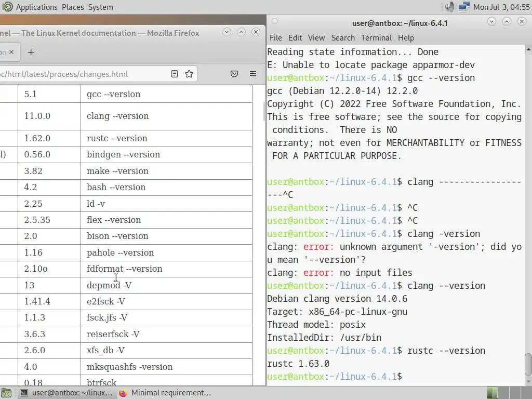Open the Terminal menu in terminal menubar
532x399 pixels.
coord(376,37)
